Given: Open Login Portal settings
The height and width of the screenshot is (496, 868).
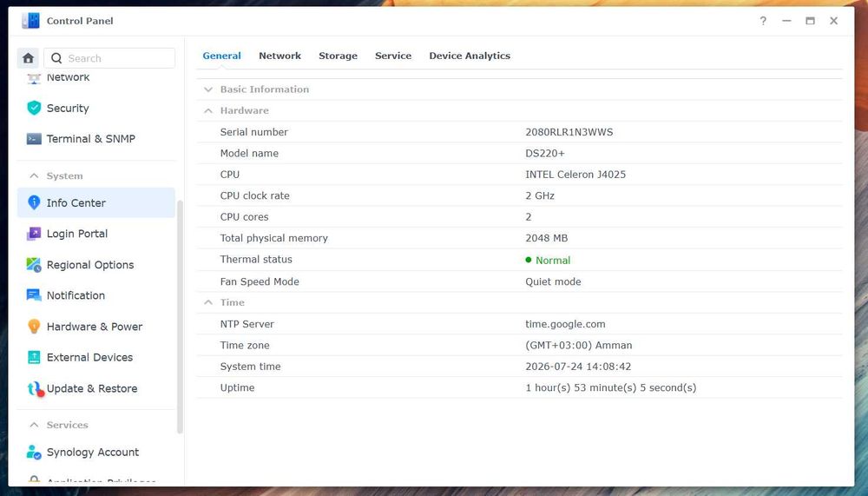Looking at the screenshot, I should (x=95, y=234).
